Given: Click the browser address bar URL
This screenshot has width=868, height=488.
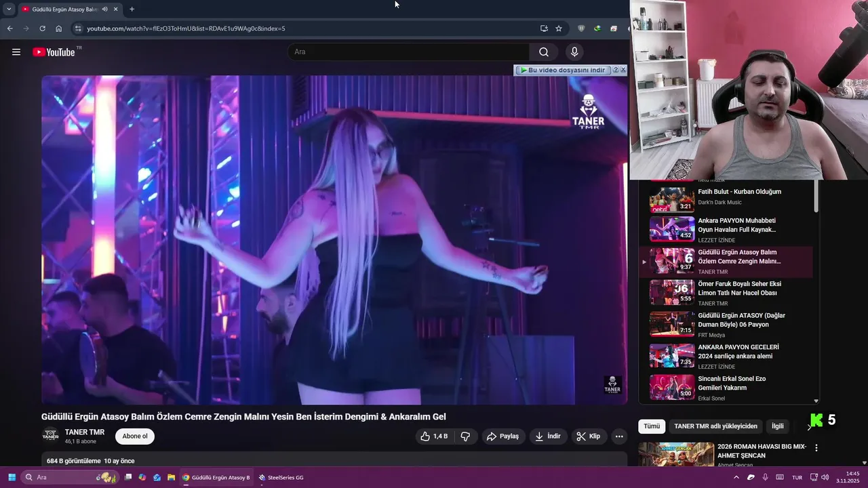Looking at the screenshot, I should (x=186, y=28).
